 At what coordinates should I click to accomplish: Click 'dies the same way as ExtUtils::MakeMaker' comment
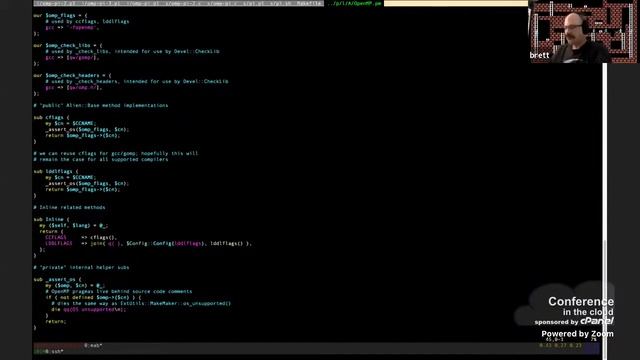[x=141, y=303]
